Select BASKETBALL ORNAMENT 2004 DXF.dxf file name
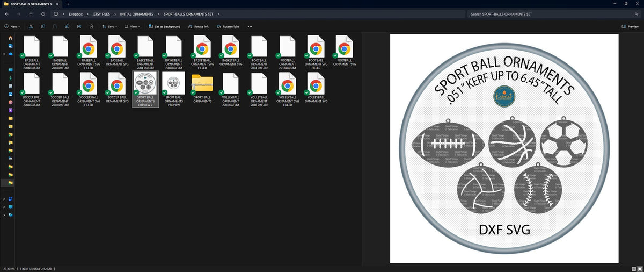This screenshot has width=644, height=272. click(145, 64)
